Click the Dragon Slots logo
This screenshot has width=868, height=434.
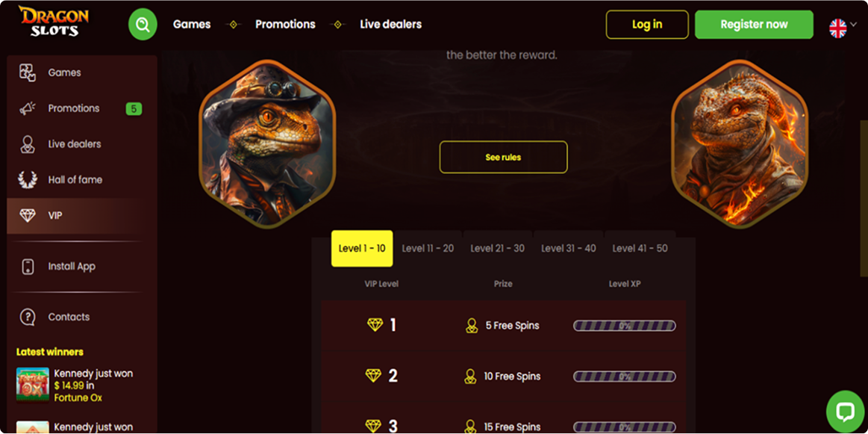(x=53, y=21)
